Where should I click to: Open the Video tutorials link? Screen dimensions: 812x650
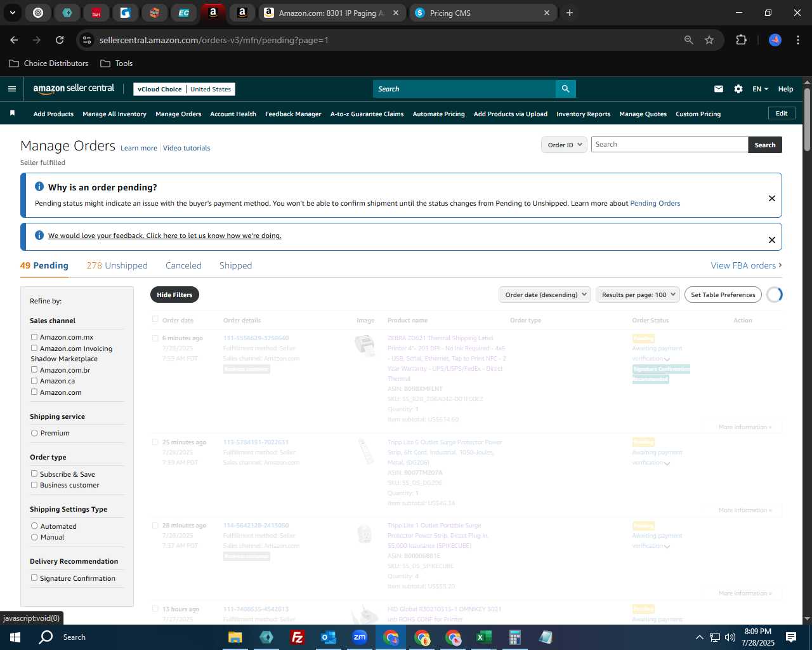[187, 148]
